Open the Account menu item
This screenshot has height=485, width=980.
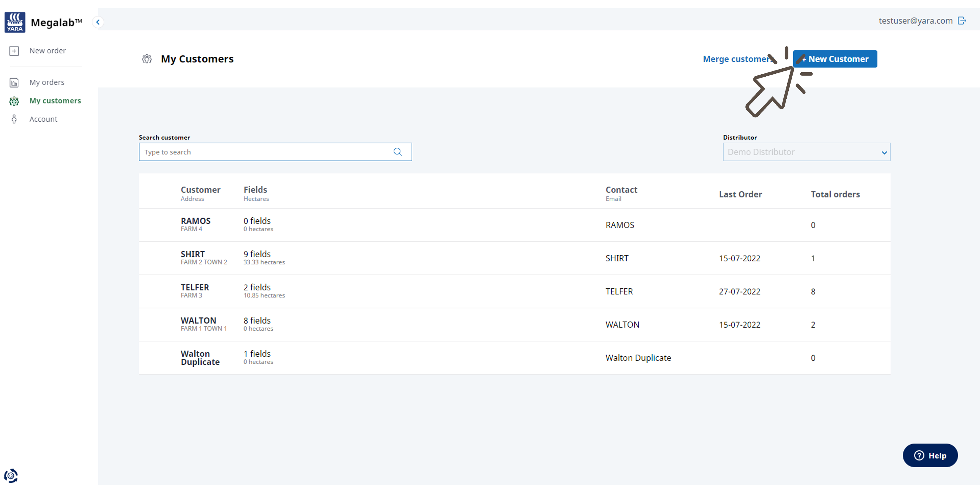[x=43, y=119]
